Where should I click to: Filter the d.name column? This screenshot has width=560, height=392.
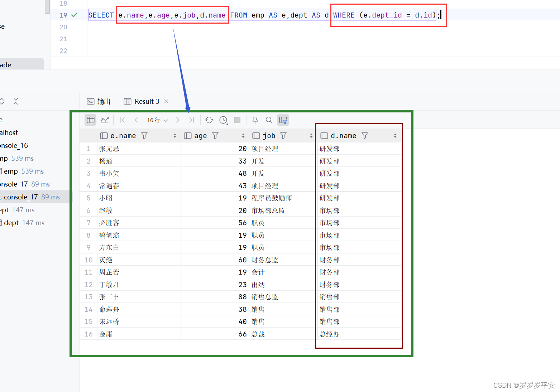pos(365,136)
